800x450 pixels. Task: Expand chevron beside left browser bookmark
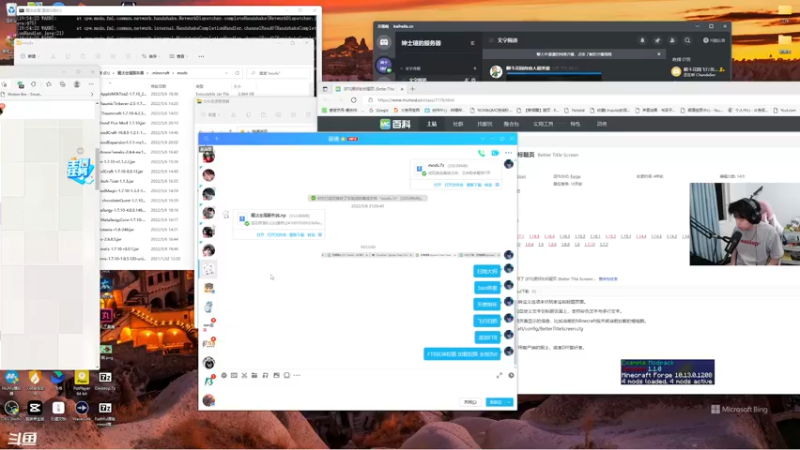[x=92, y=94]
